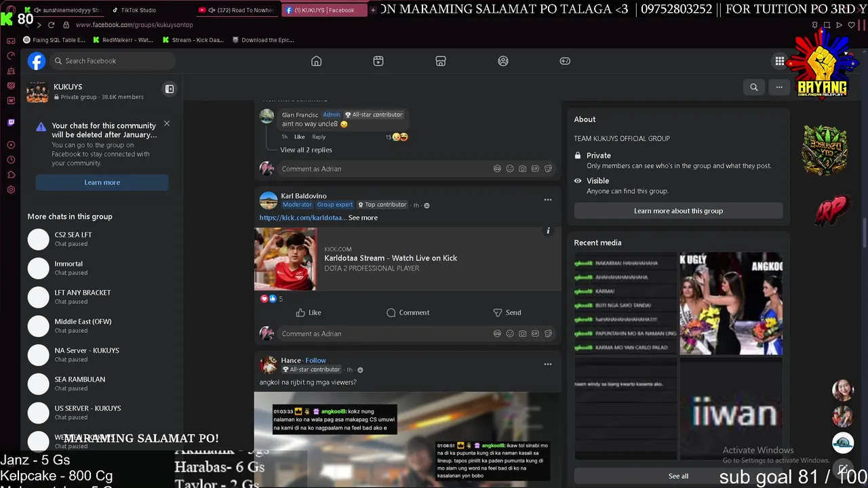
Task: Open Karl Baldovino post options menu
Action: coord(548,200)
